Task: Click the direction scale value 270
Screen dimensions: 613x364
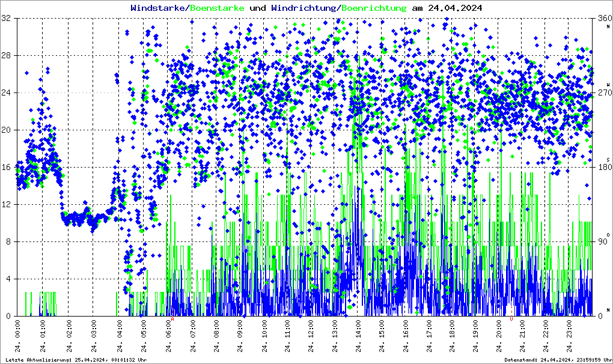Action: pos(605,93)
